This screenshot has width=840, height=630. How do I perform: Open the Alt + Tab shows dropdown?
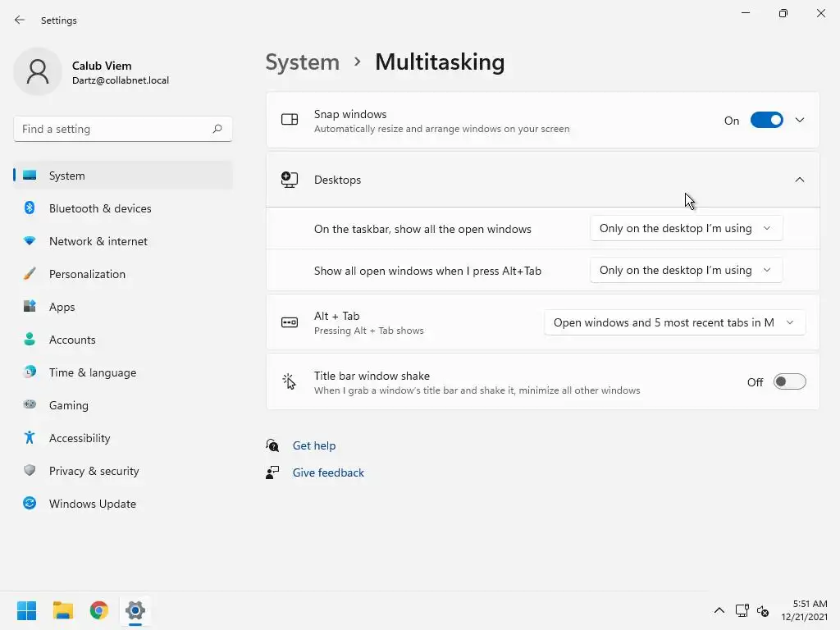[x=674, y=322]
